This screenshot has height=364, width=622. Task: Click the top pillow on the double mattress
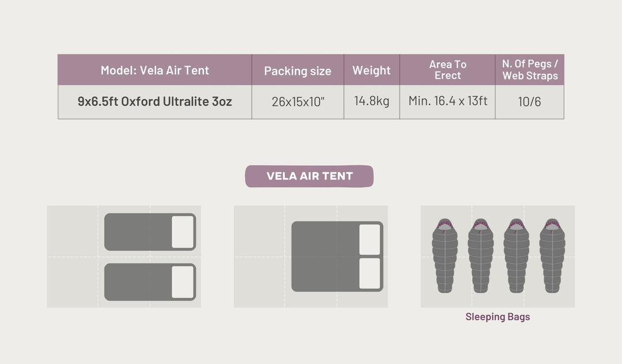370,240
